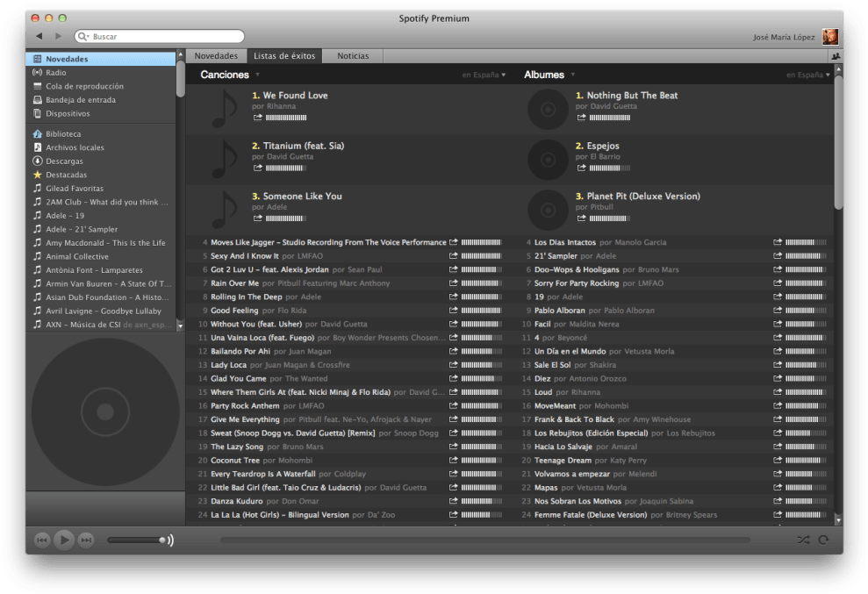Click the Titanium music note artwork
The height and width of the screenshot is (594, 868).
225,159
